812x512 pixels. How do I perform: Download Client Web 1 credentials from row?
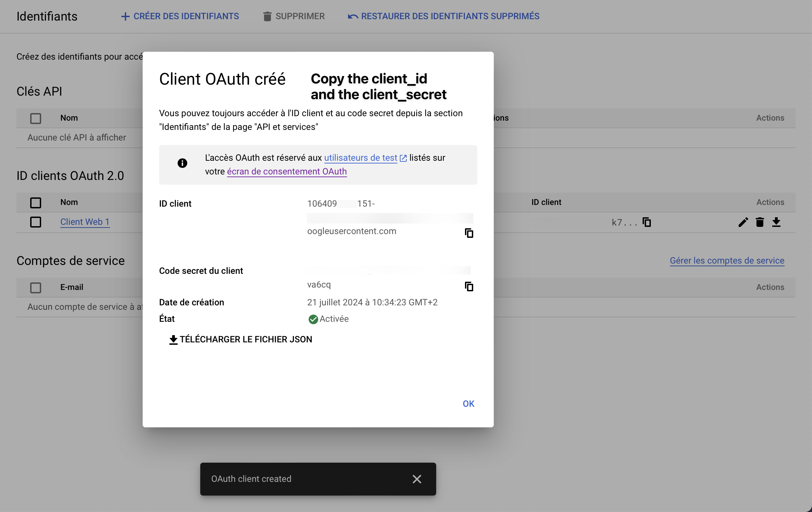click(x=776, y=222)
